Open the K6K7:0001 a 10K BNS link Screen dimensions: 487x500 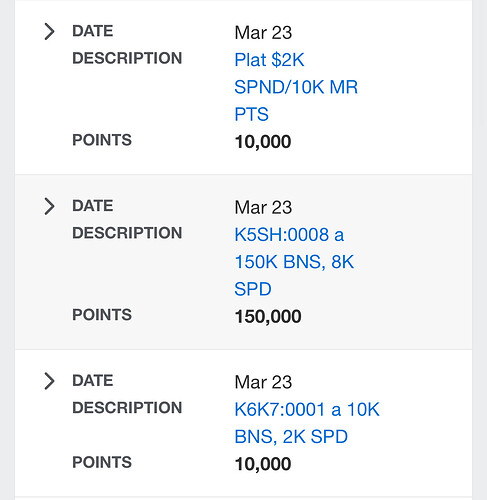coord(307,423)
